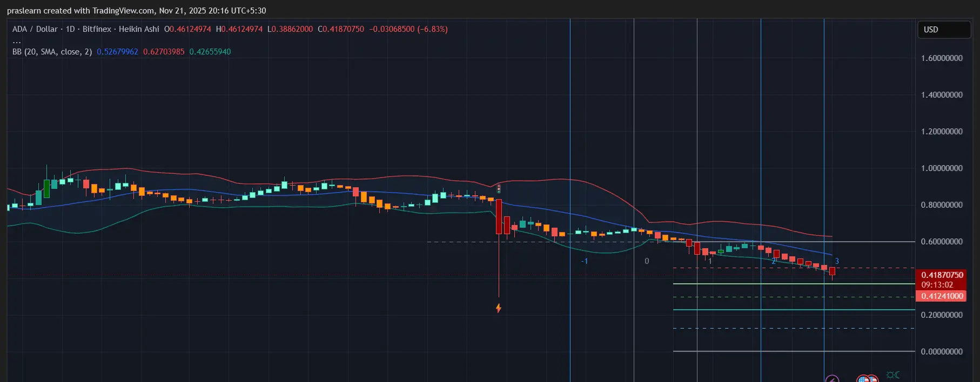The width and height of the screenshot is (980, 382).
Task: Click the cycle line label "-1"
Action: pyautogui.click(x=584, y=261)
